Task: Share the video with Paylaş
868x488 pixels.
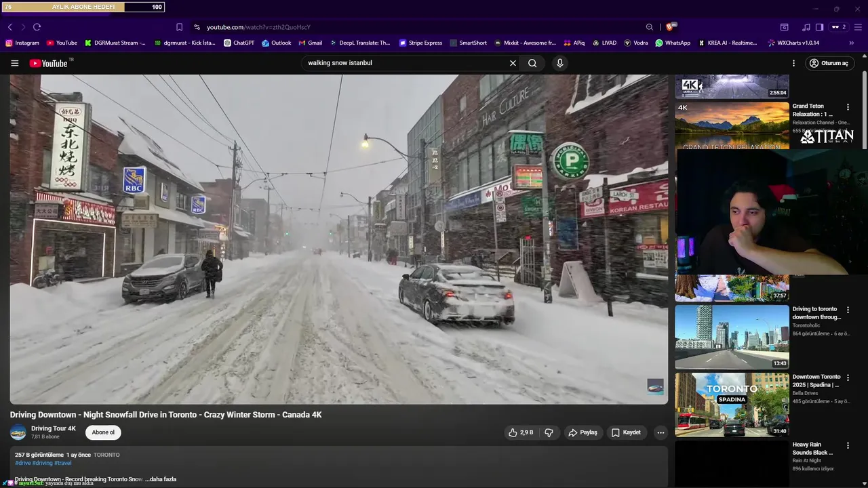Action: (583, 432)
